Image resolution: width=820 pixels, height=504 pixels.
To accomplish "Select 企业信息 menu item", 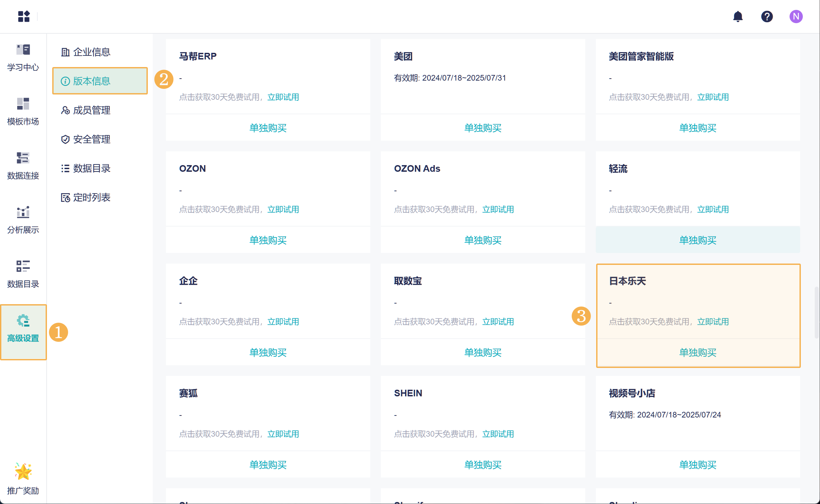I will click(x=91, y=52).
